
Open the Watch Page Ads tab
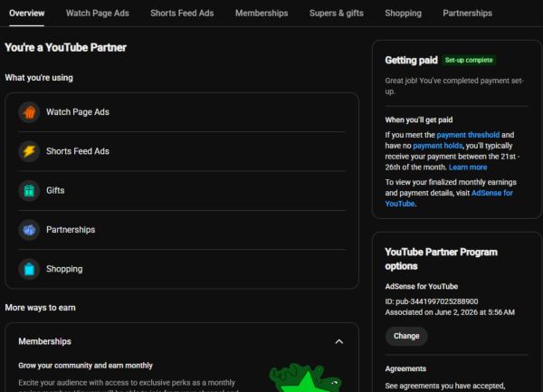coord(98,14)
